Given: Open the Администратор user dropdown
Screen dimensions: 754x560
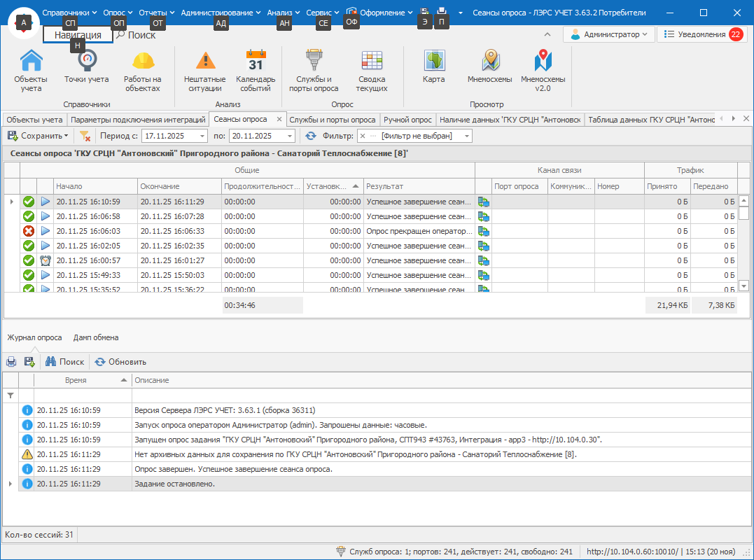Looking at the screenshot, I should click(609, 34).
